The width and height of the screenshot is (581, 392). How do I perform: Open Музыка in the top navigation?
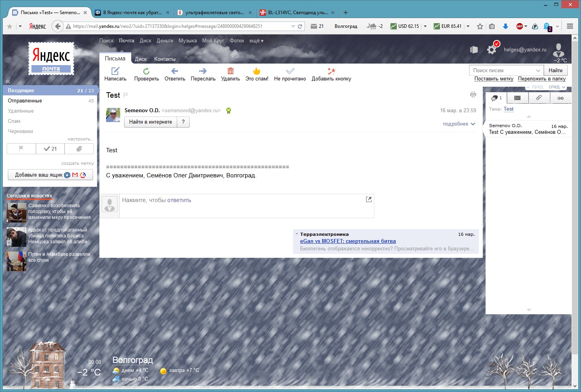188,41
